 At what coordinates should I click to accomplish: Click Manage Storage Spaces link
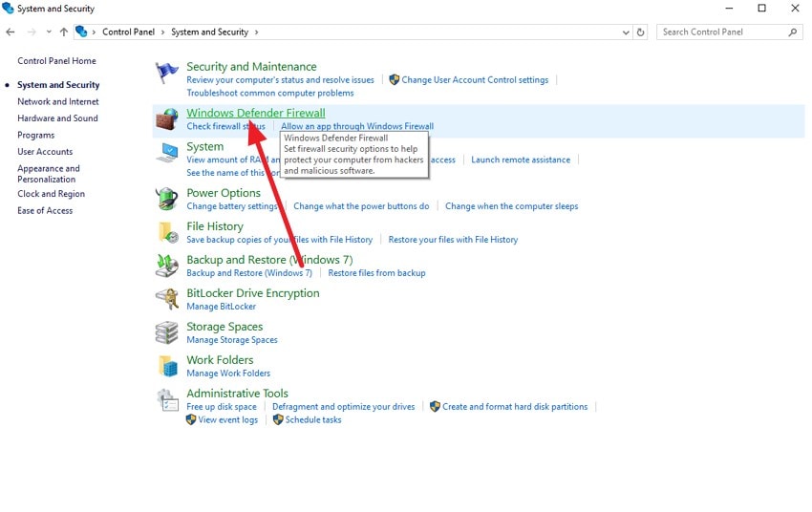coord(232,340)
